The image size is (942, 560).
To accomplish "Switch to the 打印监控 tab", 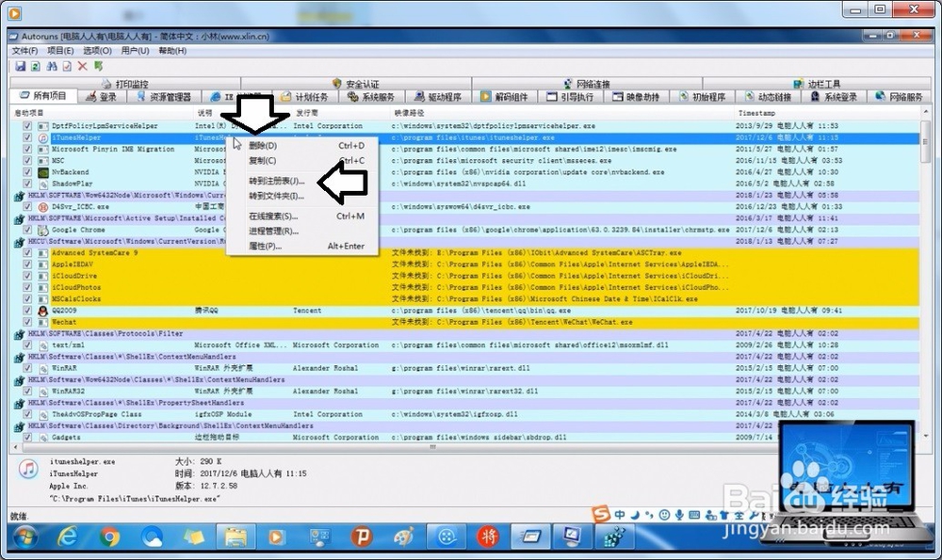I will point(125,84).
